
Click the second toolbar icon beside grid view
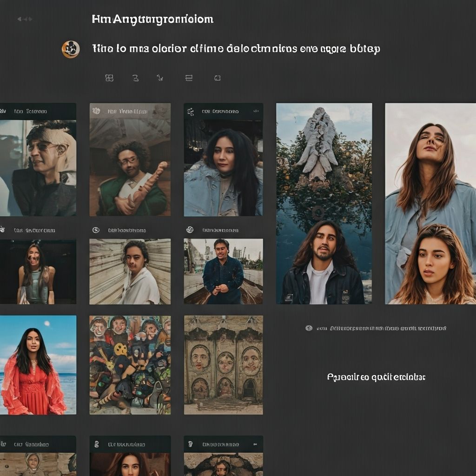tap(135, 78)
